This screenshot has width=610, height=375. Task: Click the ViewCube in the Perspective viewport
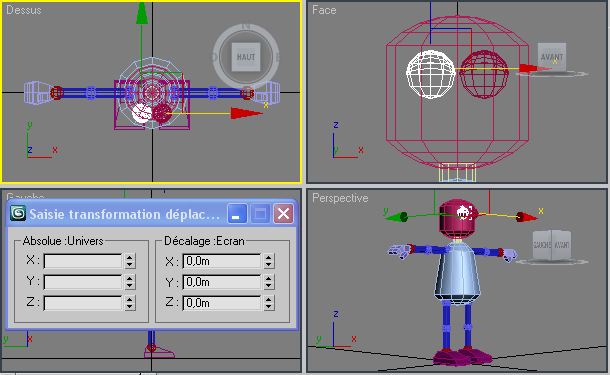[x=552, y=245]
